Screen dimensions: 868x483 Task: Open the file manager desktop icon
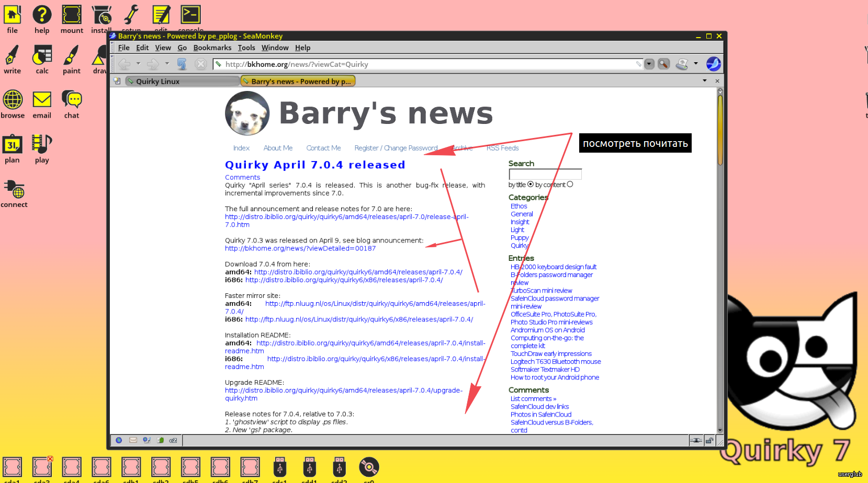(13, 19)
